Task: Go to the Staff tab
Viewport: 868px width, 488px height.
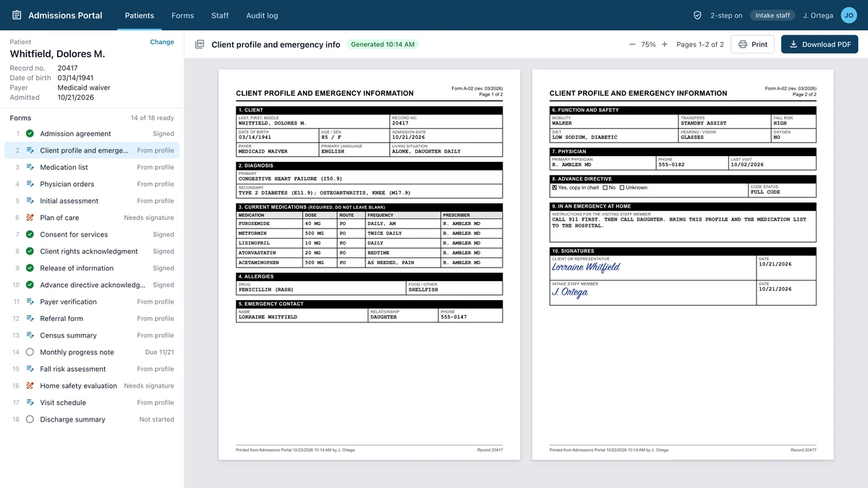Action: click(220, 15)
